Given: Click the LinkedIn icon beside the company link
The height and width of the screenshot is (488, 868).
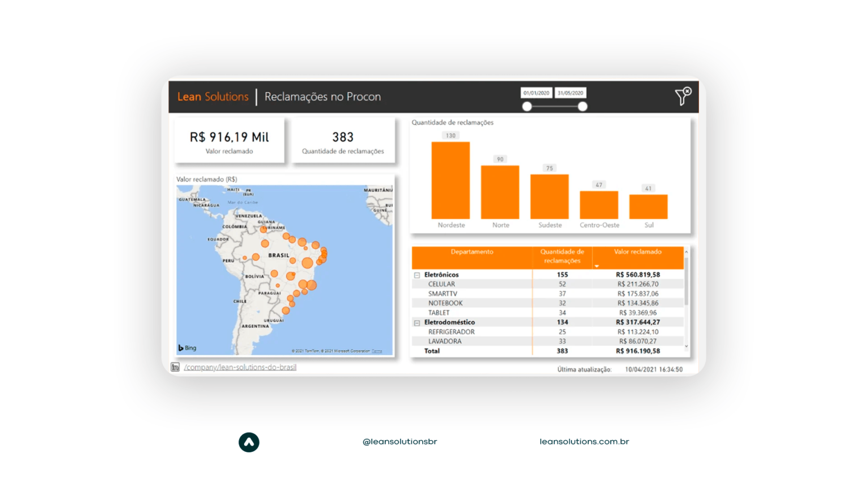Looking at the screenshot, I should click(x=175, y=367).
